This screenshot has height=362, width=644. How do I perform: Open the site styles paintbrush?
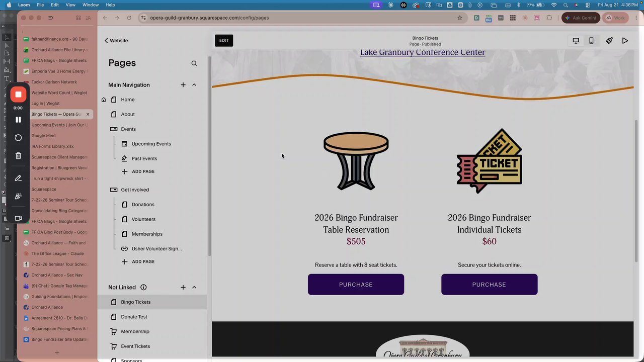[609, 41]
